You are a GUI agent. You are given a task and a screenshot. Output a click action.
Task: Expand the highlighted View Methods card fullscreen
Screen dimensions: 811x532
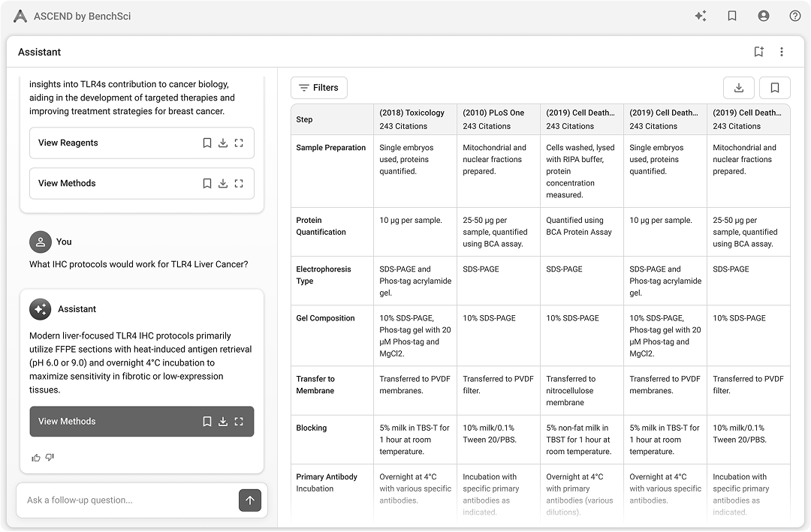[x=239, y=422]
